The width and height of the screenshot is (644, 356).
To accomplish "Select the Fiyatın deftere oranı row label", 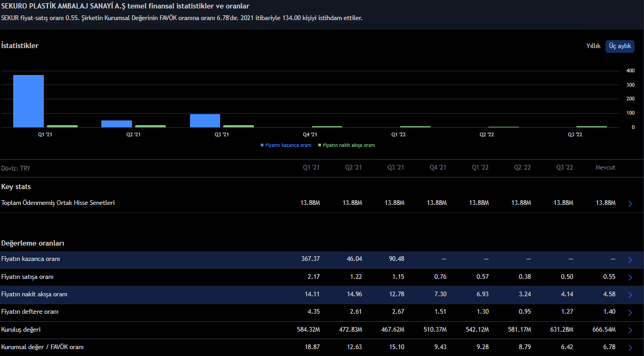I will coord(30,312).
